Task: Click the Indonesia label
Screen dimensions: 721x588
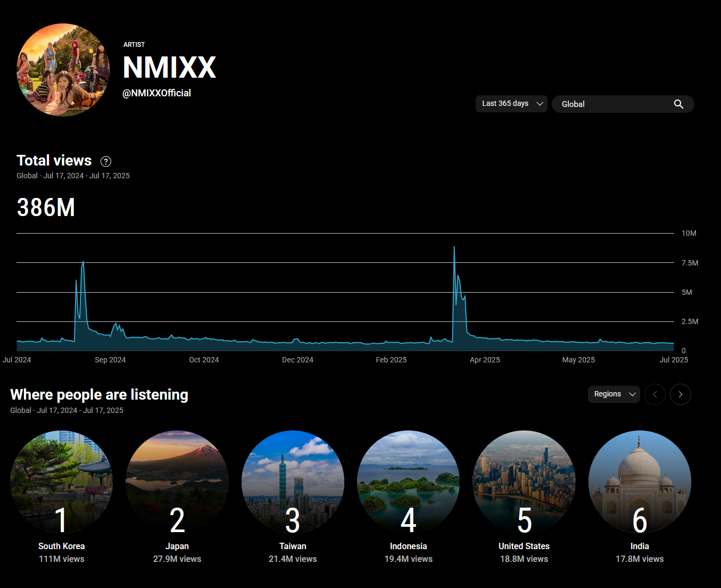Action: pyautogui.click(x=408, y=546)
